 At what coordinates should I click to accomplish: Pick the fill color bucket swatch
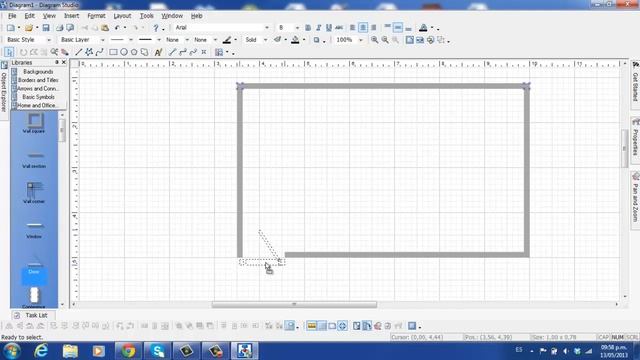[x=295, y=40]
